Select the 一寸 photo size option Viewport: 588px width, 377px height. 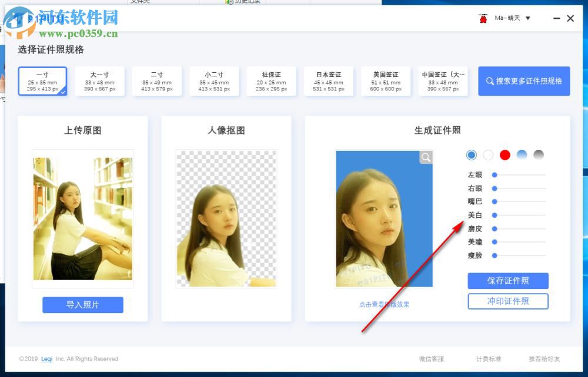42,81
